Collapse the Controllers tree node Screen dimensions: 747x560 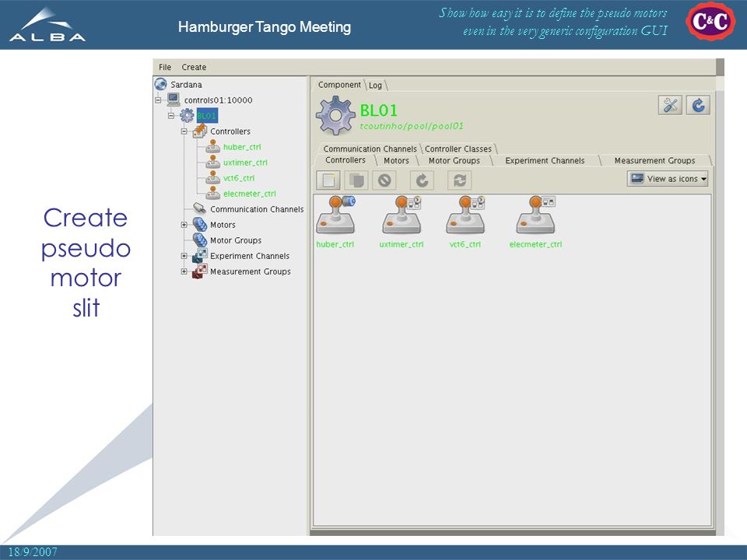point(184,131)
